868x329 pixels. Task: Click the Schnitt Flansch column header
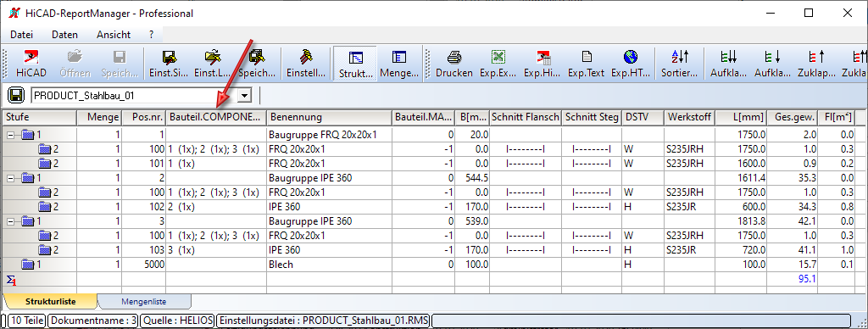click(x=526, y=117)
